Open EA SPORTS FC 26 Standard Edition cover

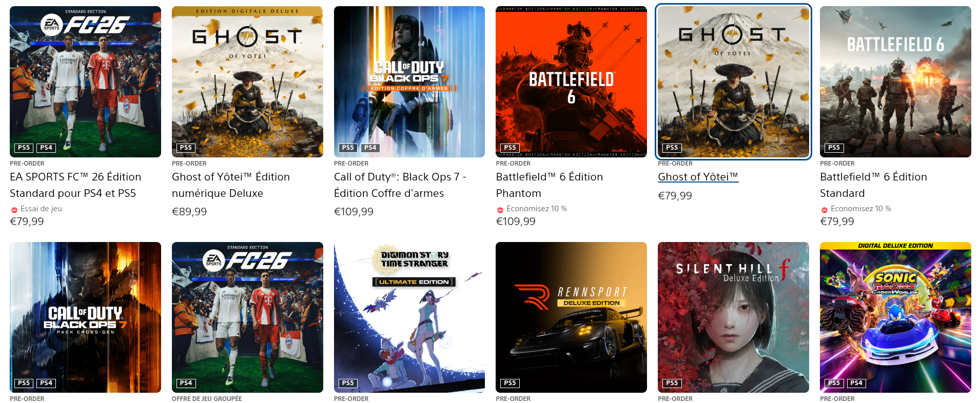[x=85, y=82]
